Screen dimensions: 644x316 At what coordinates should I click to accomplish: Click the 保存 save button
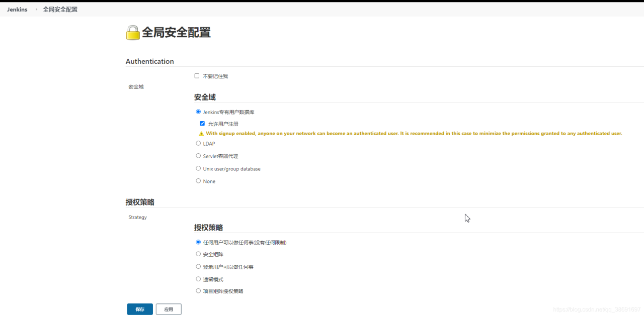[140, 309]
